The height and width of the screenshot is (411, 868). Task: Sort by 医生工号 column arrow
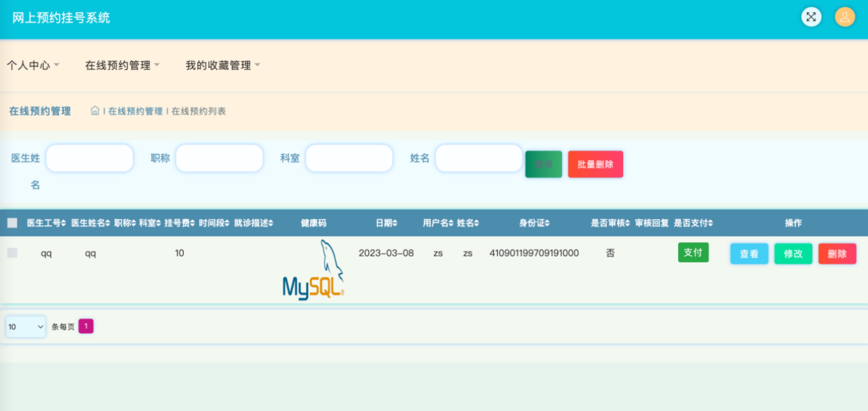click(63, 223)
